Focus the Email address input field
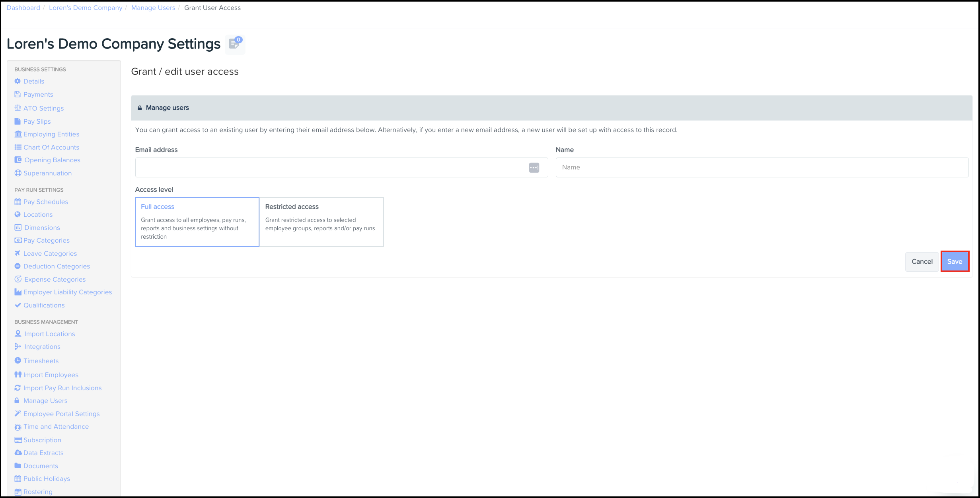This screenshot has width=980, height=498. coord(330,167)
